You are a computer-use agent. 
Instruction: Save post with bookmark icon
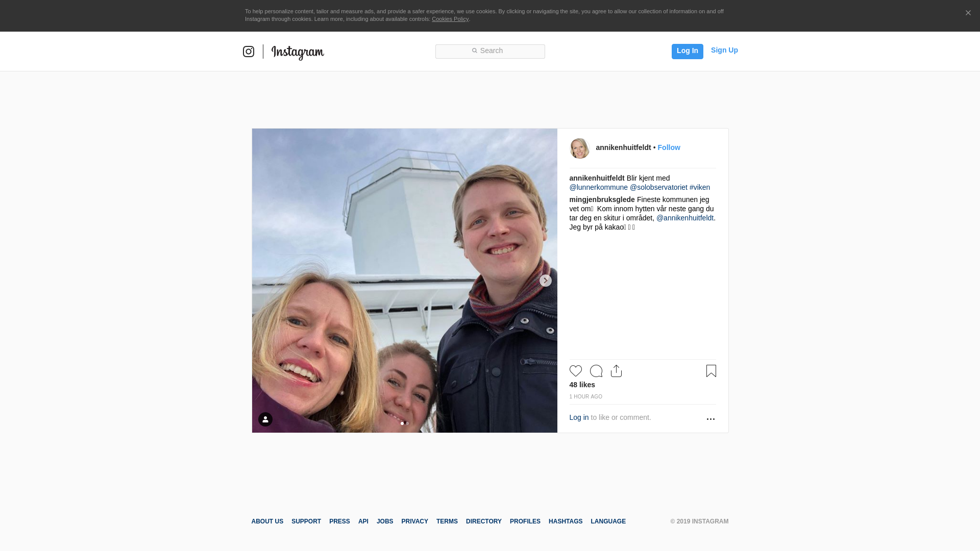click(x=711, y=371)
